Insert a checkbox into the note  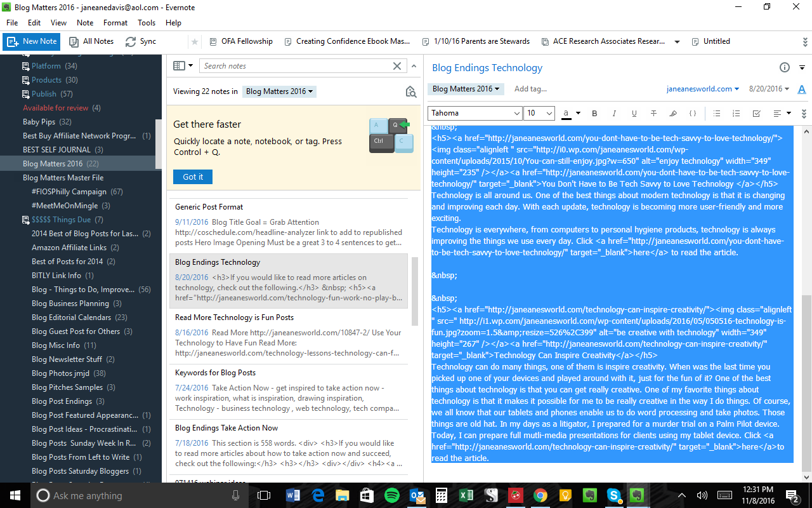[x=756, y=114]
